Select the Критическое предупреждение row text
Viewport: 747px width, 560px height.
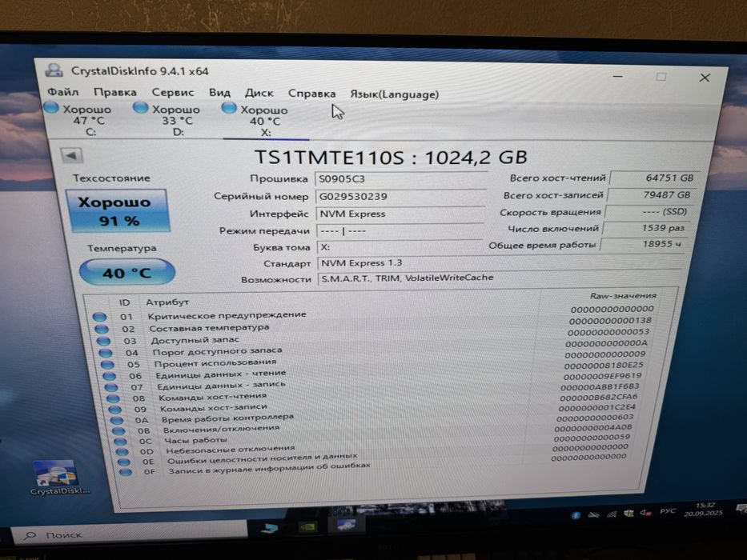tap(227, 315)
